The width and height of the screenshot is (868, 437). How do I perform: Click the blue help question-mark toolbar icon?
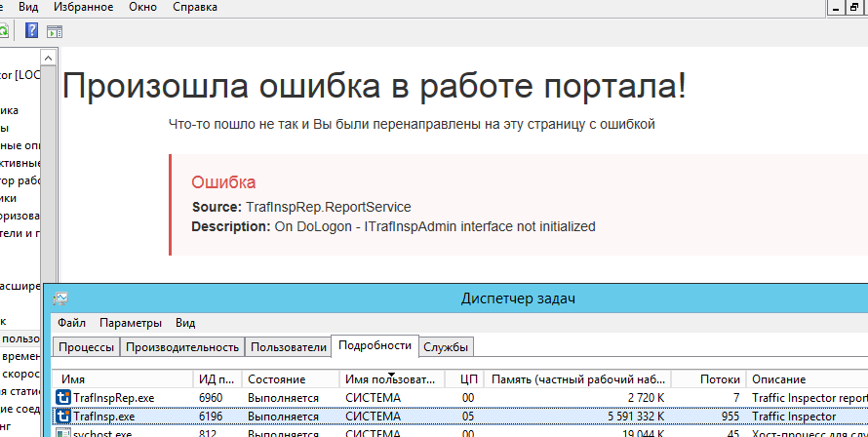[x=31, y=31]
